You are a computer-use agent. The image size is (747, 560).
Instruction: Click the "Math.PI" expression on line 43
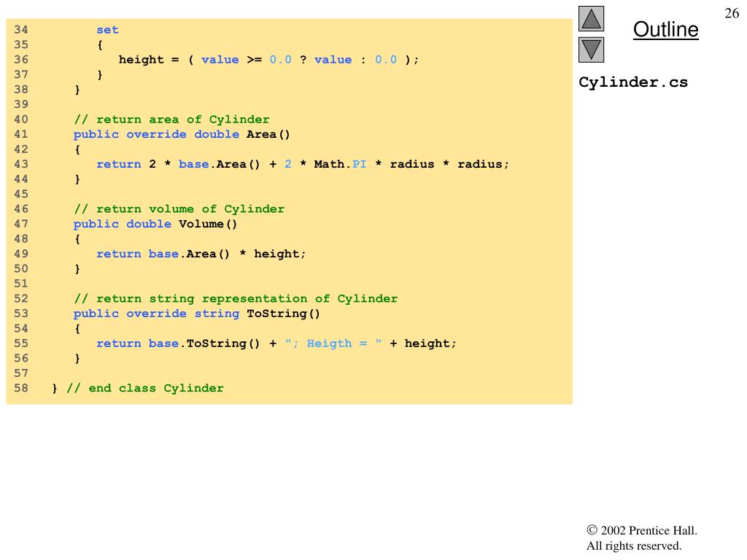coord(340,164)
